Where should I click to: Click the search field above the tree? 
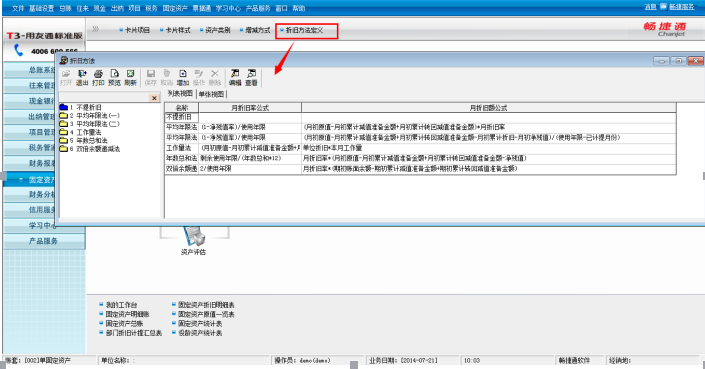[104, 98]
